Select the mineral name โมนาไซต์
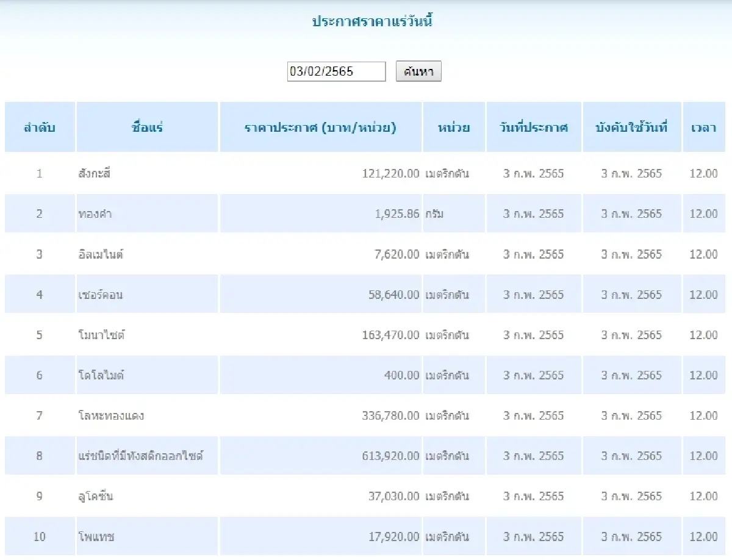 click(101, 335)
